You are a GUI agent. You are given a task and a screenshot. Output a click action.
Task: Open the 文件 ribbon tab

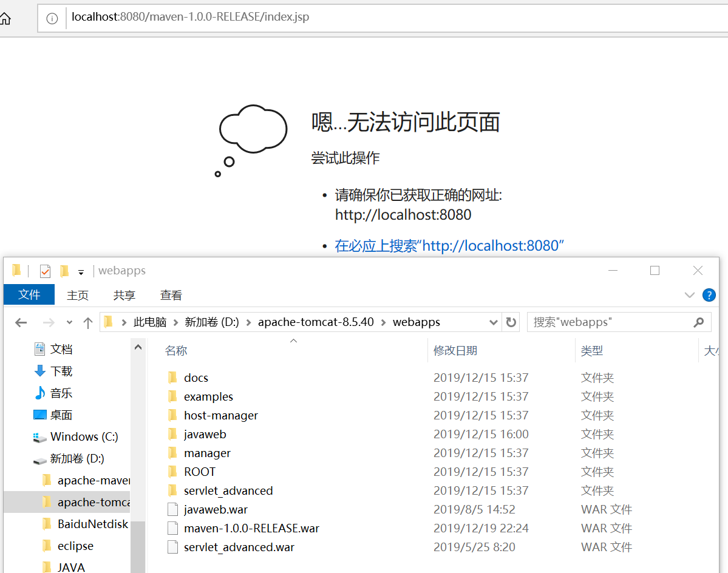coord(29,294)
